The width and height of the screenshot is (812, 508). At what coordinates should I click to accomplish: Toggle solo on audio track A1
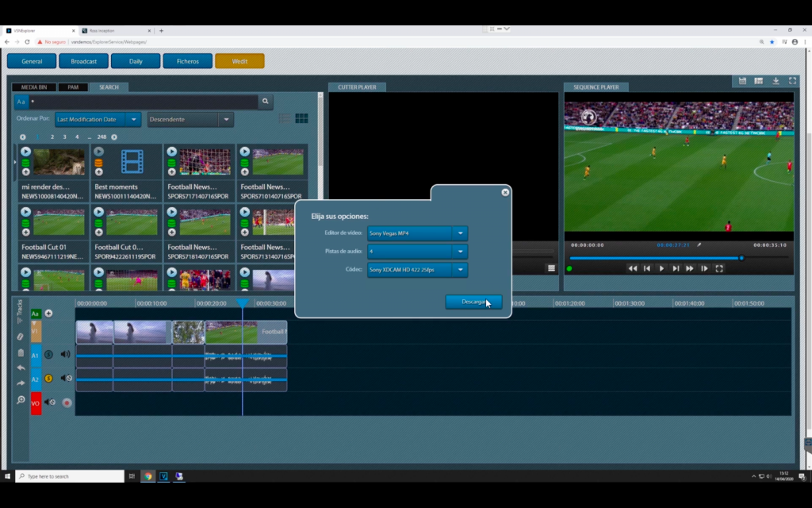(x=48, y=355)
